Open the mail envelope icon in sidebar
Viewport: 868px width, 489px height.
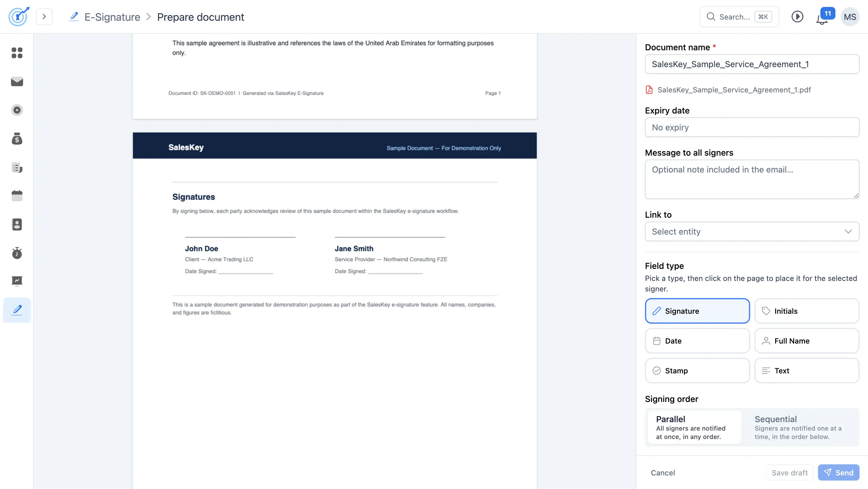pos(17,81)
